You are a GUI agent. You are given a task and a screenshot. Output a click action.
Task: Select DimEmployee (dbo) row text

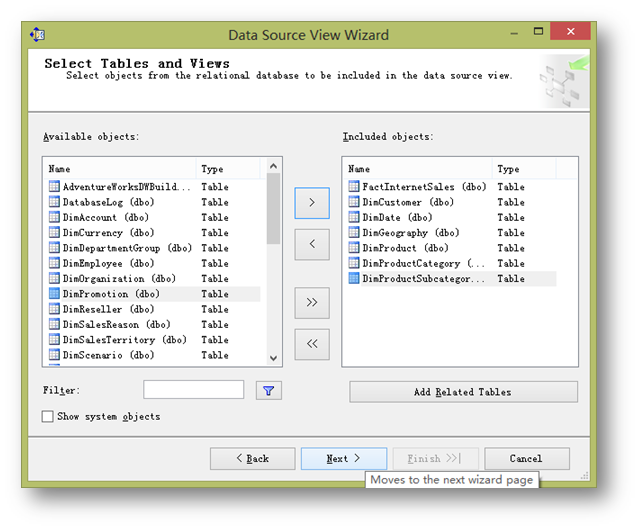108,263
